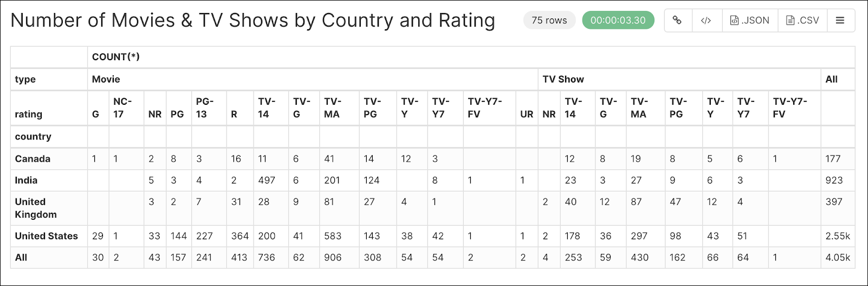Click the green query duration timer
Screen dimensions: 868x286
pyautogui.click(x=618, y=21)
